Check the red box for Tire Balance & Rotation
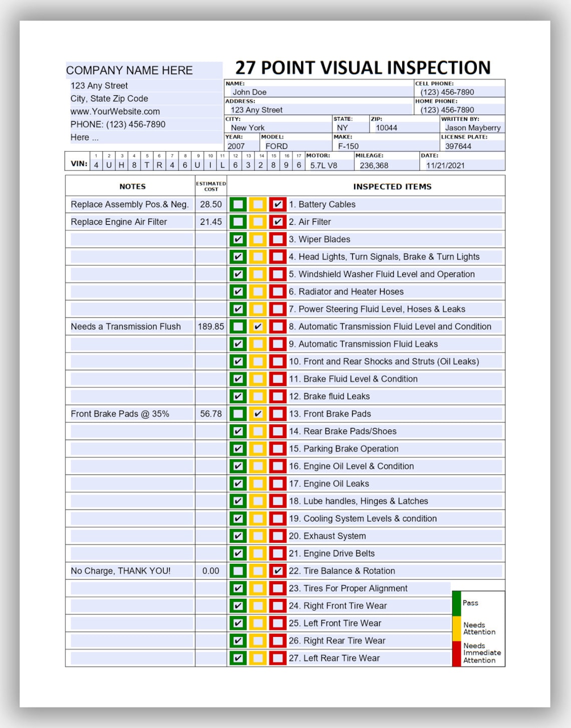 click(277, 570)
